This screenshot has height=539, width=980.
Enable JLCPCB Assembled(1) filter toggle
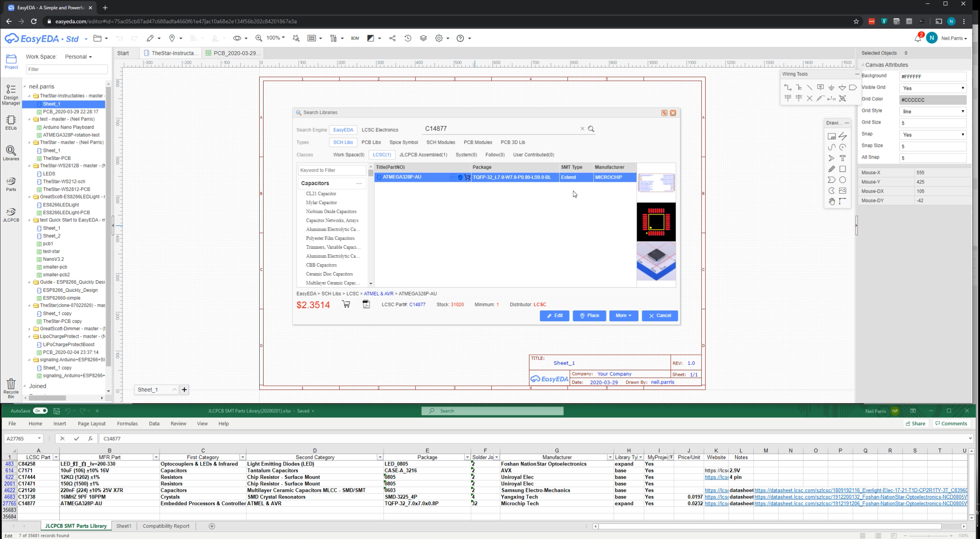(423, 155)
